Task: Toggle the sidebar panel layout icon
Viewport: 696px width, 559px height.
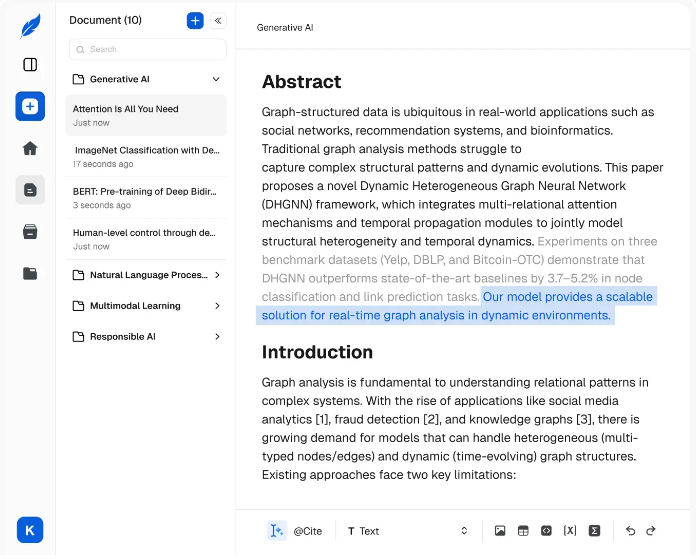Action: 30,65
